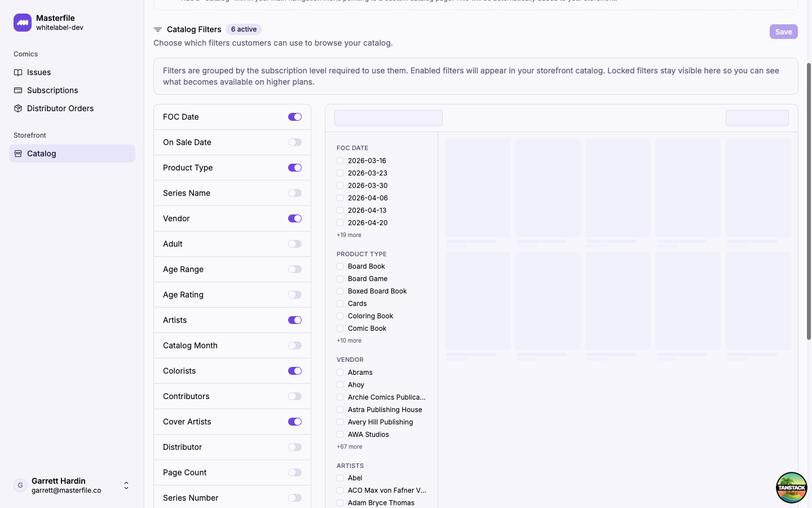The width and height of the screenshot is (812, 508).
Task: Click the 6 active badge
Action: pos(244,29)
